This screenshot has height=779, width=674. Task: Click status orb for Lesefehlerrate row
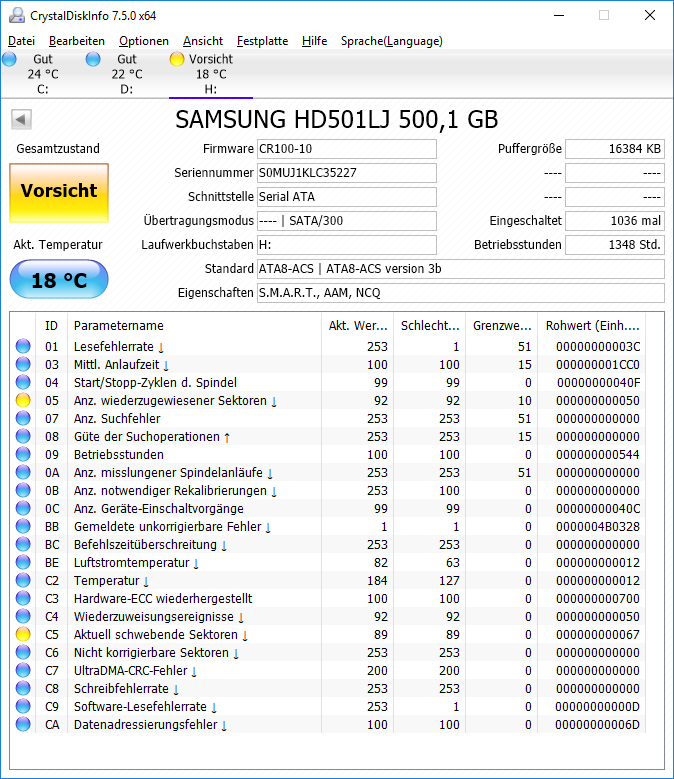(x=23, y=346)
